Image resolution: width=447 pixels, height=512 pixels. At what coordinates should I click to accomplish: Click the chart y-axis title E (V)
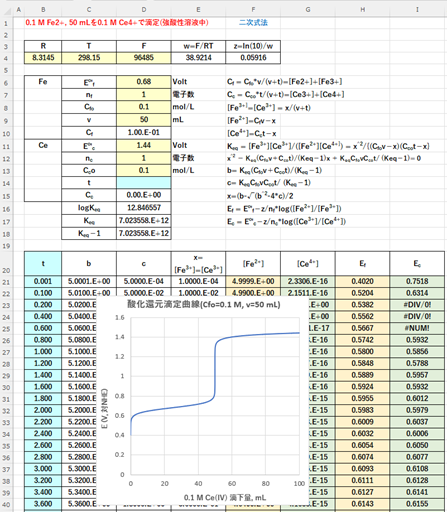[x=104, y=409]
